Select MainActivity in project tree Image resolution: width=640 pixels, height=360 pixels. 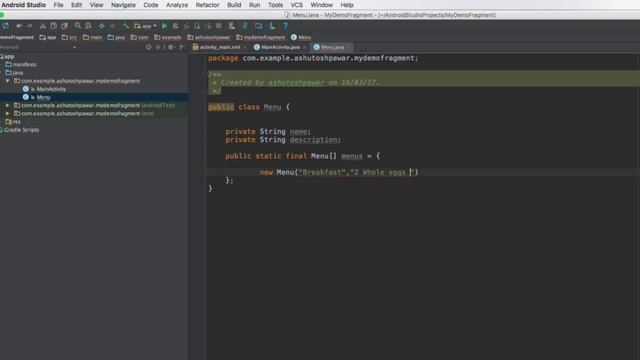click(44, 89)
